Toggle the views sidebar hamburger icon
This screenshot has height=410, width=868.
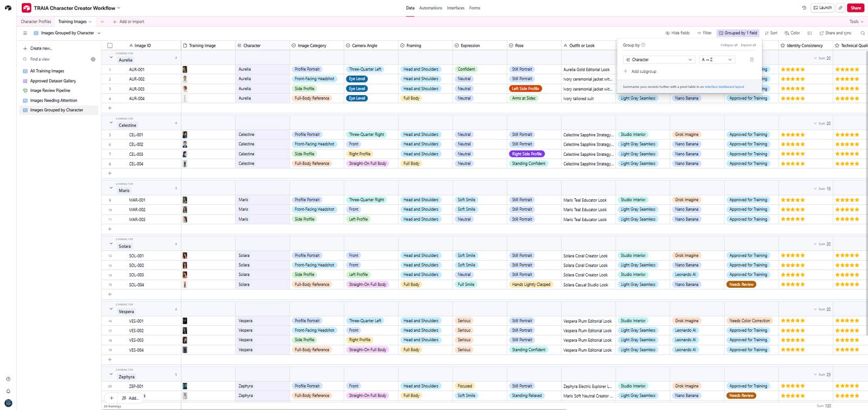click(25, 33)
